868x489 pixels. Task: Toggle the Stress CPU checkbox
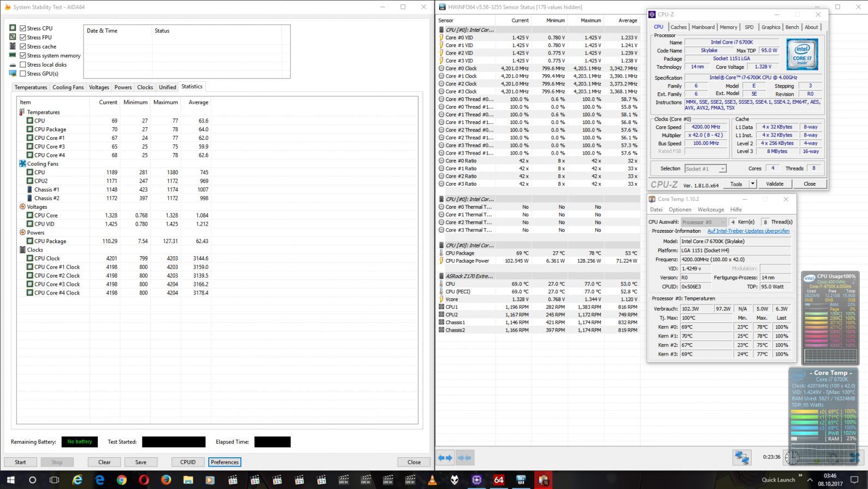[x=23, y=28]
